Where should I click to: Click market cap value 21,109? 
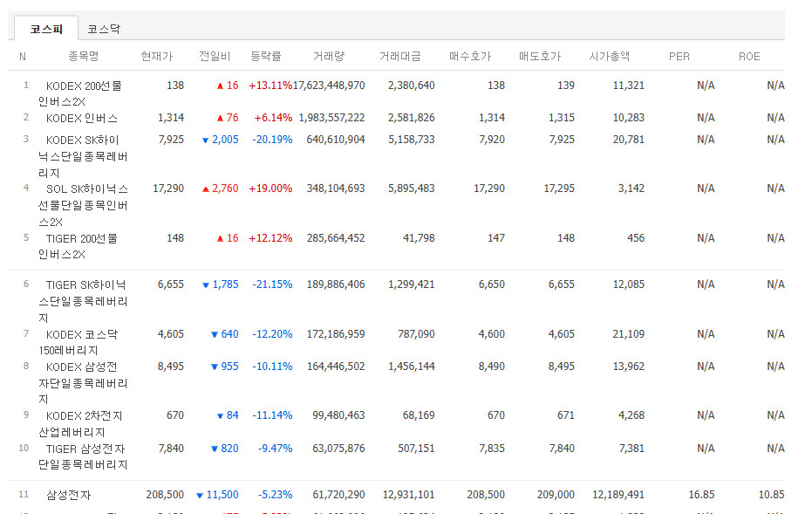tap(629, 334)
